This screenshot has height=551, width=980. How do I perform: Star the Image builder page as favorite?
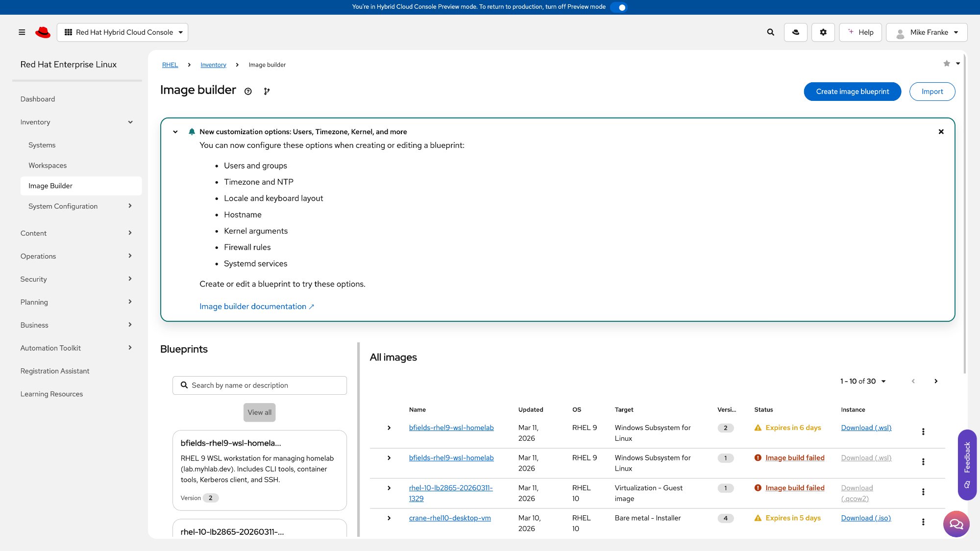pos(946,63)
